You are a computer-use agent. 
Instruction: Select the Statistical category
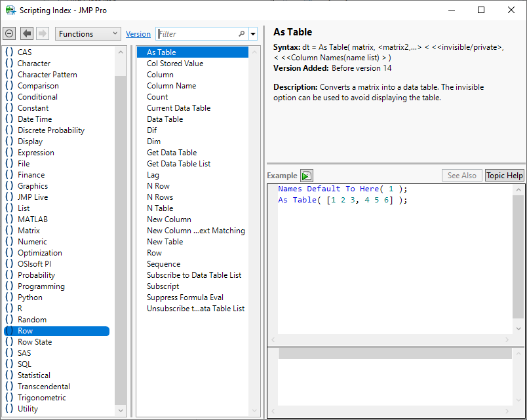pos(34,375)
